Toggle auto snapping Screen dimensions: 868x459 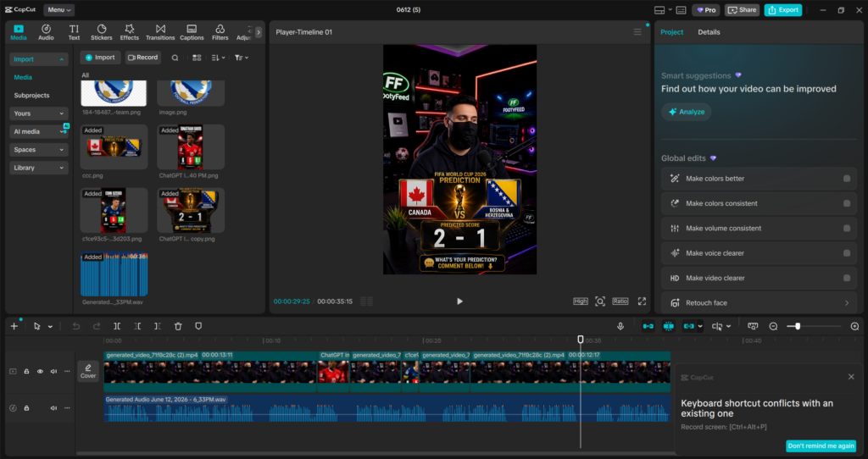pos(669,326)
